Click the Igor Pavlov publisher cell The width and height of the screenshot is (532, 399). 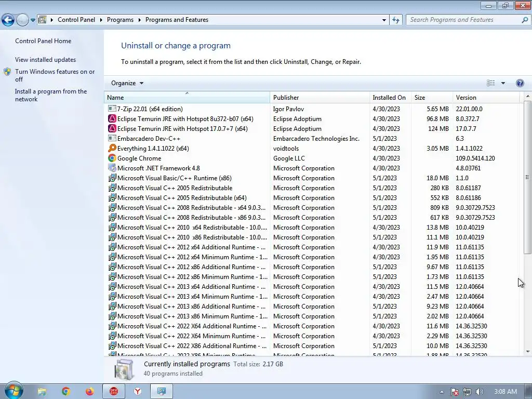[x=288, y=109]
